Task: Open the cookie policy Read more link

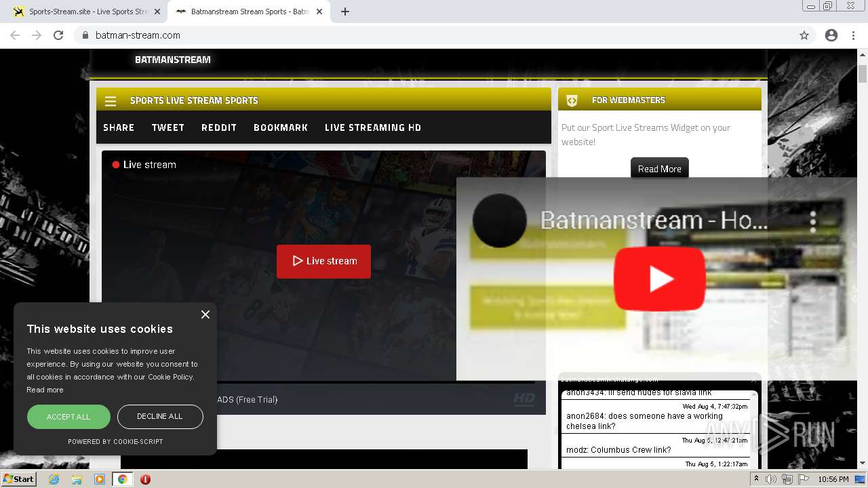Action: tap(45, 390)
